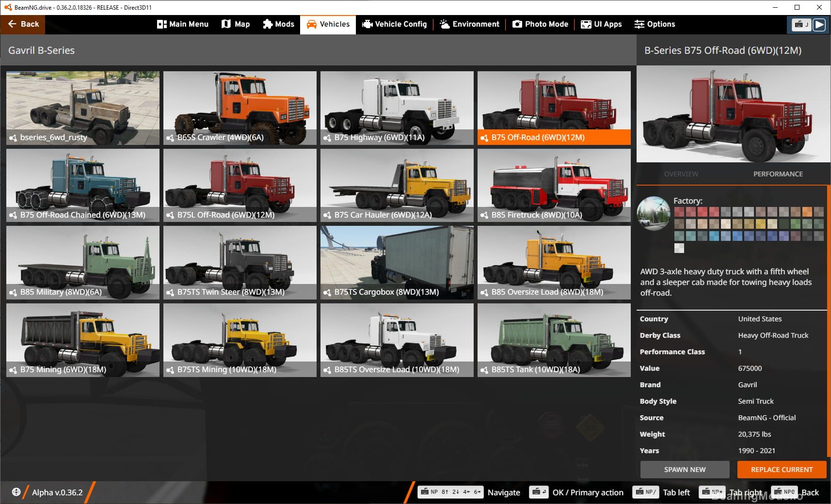Open Vehicle Config
The width and height of the screenshot is (831, 504).
coord(394,24)
